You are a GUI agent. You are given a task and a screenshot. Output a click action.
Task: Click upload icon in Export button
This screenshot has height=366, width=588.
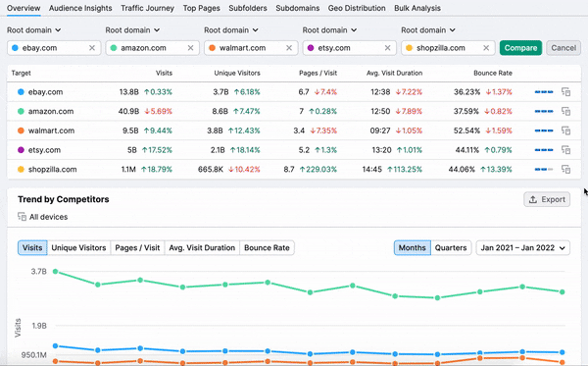click(533, 199)
